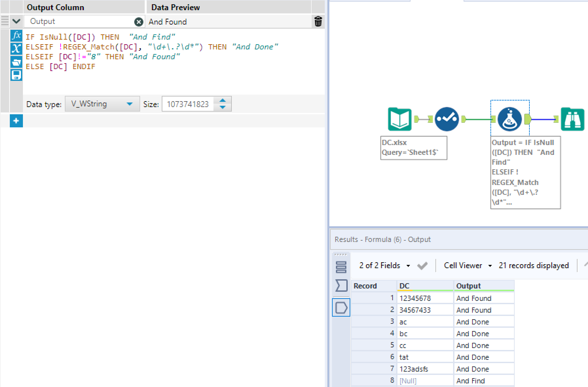Save the current expression using the disk icon
The image size is (588, 387).
16,75
